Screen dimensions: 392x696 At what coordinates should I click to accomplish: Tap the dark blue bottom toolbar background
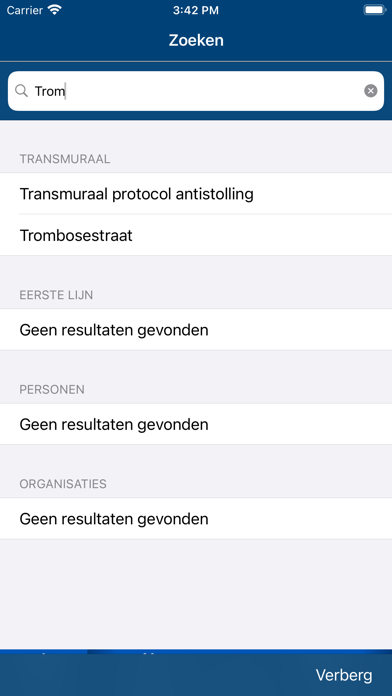click(155, 675)
